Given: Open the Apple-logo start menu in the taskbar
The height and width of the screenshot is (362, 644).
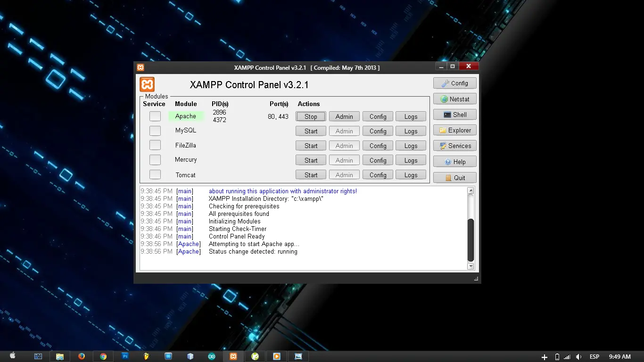Looking at the screenshot, I should point(13,356).
